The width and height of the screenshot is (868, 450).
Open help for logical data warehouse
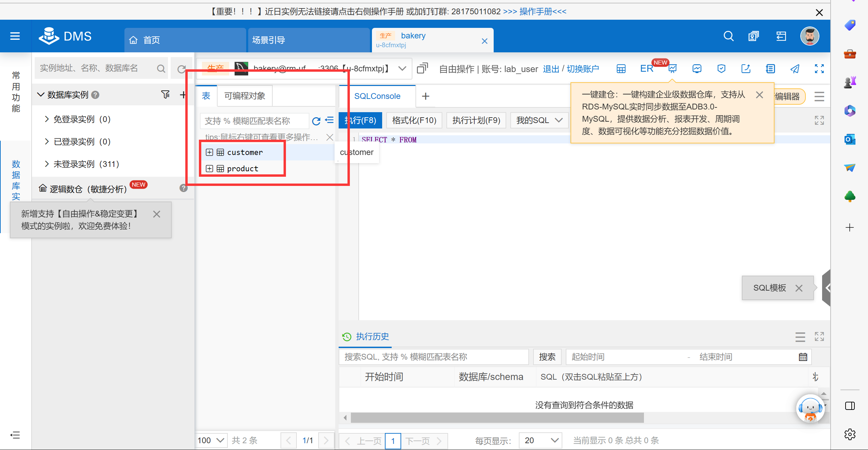click(x=184, y=188)
